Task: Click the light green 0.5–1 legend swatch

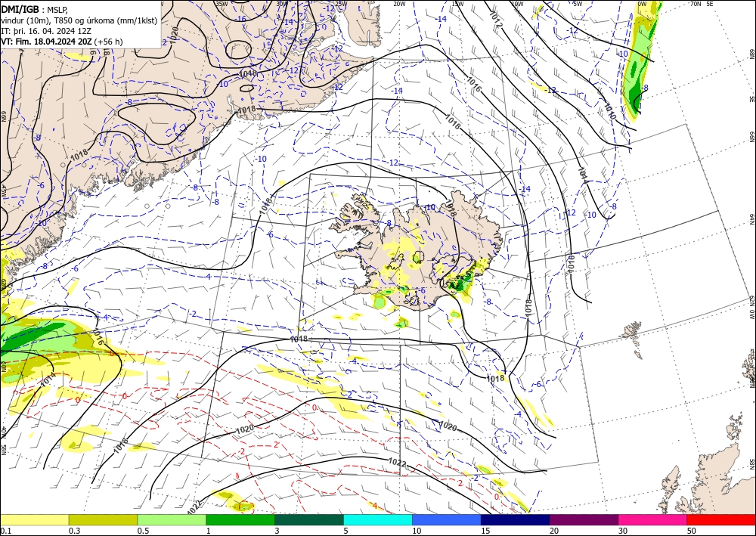Action: coord(172,519)
